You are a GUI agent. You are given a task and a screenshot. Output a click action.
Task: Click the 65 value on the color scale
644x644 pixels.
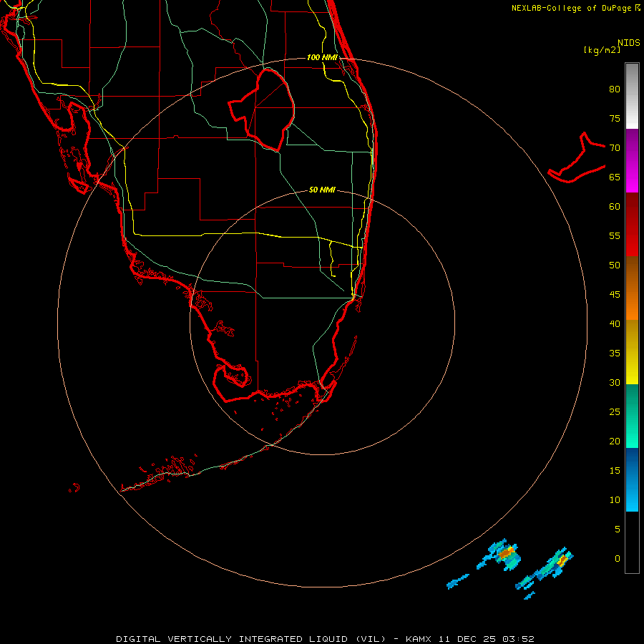(615, 177)
